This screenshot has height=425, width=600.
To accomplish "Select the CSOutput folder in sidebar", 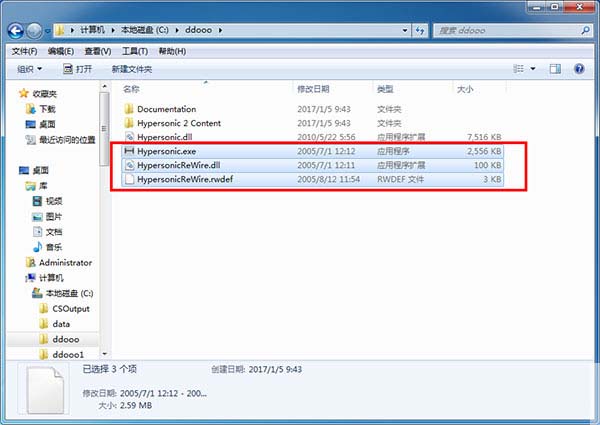I will click(70, 309).
